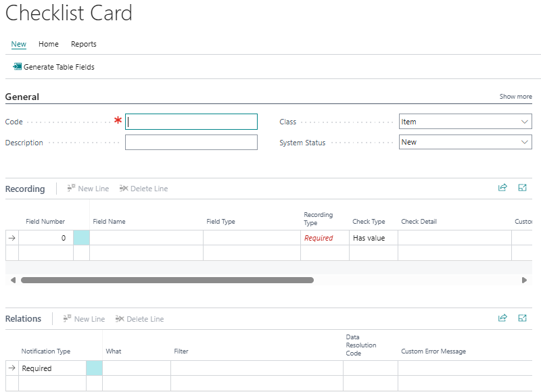
Task: Switch to the Home tab
Action: pos(49,44)
